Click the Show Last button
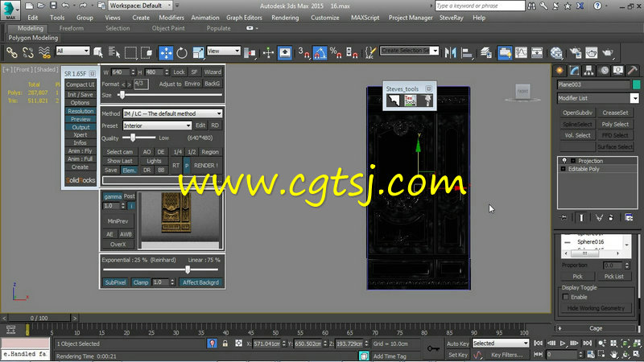Viewport: 644px width, 362px height. (119, 161)
